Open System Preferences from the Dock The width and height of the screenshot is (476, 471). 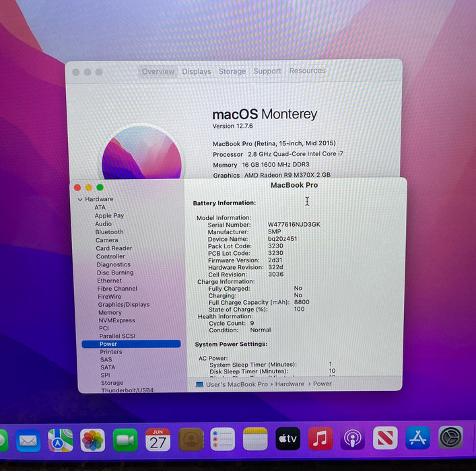tap(450, 437)
